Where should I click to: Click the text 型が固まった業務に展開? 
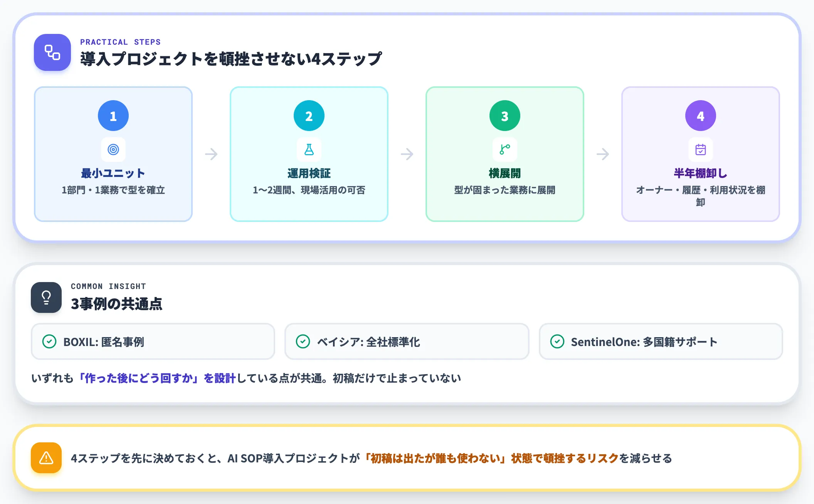point(505,190)
